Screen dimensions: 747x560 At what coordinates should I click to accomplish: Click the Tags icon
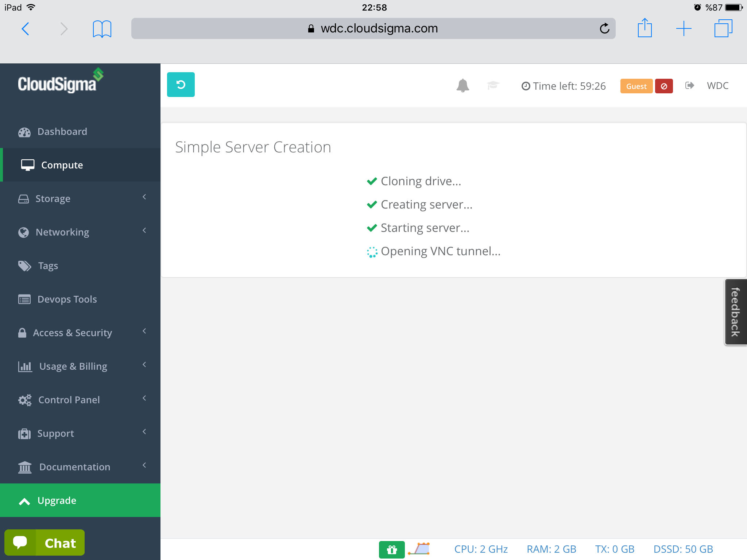click(x=25, y=266)
